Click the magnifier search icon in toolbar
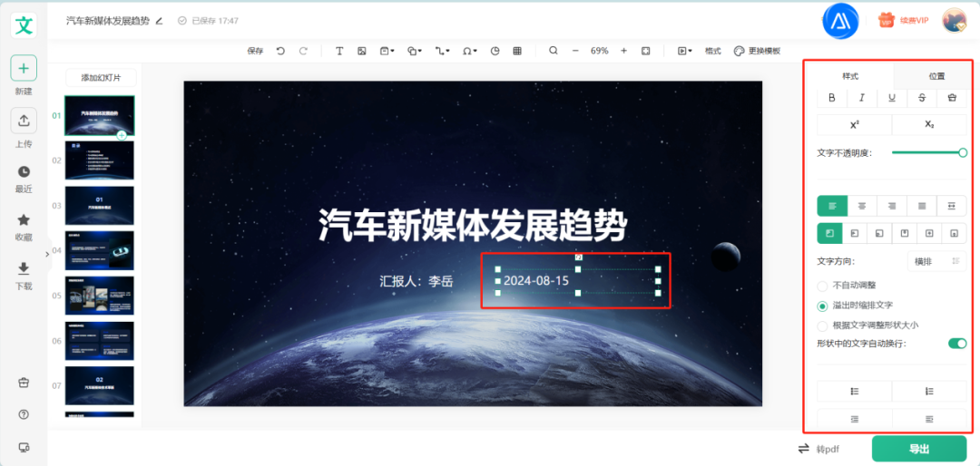This screenshot has width=980, height=466. pyautogui.click(x=554, y=51)
